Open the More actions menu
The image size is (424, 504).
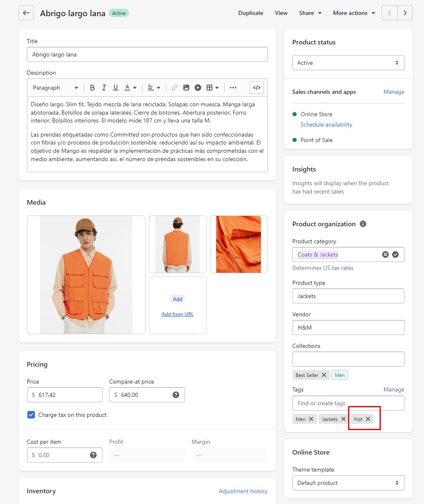tap(354, 13)
